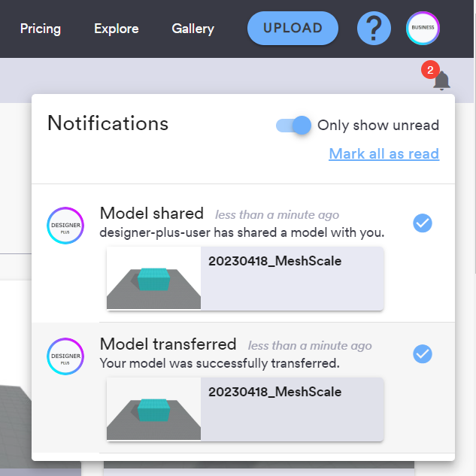Mark Model shared notification as read
Screen dimensions: 476x476
tap(423, 223)
